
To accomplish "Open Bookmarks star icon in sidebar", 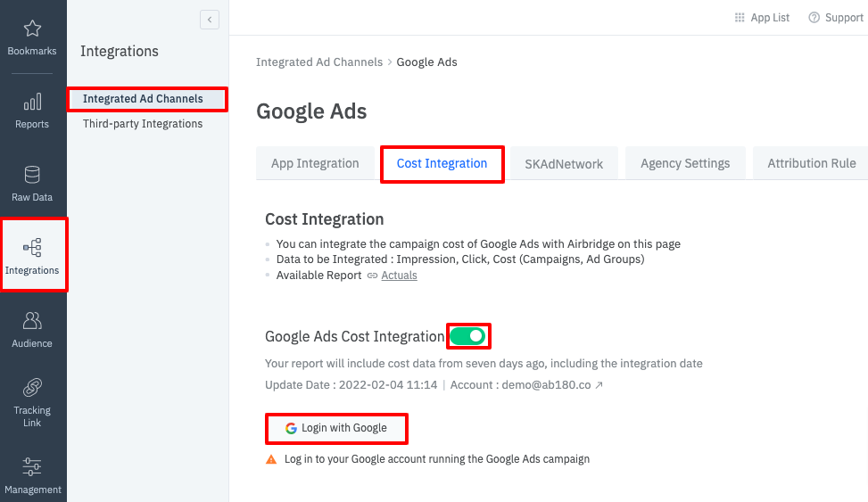I will point(32,29).
